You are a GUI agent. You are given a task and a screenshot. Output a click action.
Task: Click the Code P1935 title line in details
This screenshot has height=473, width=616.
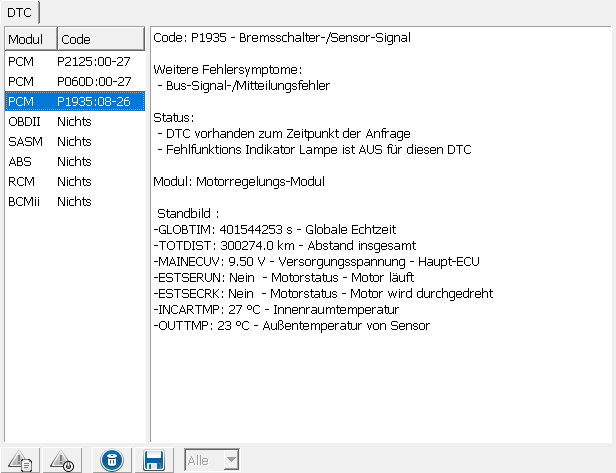coord(282,38)
